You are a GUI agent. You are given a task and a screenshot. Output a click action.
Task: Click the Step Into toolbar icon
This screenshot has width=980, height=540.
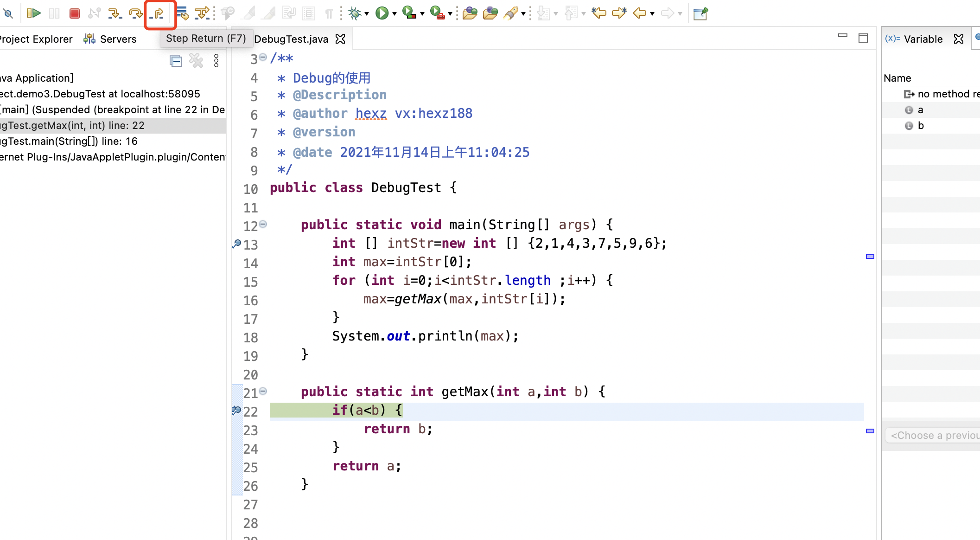coord(115,13)
